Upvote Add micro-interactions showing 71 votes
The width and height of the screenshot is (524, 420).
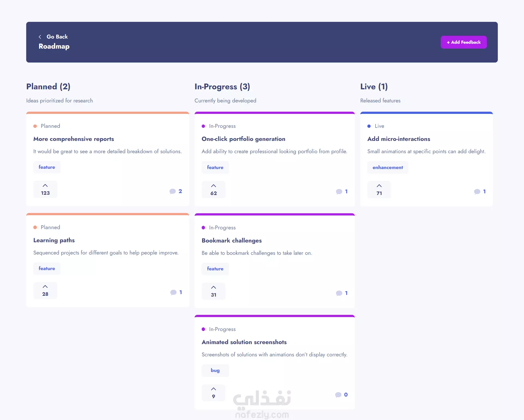pyautogui.click(x=379, y=190)
